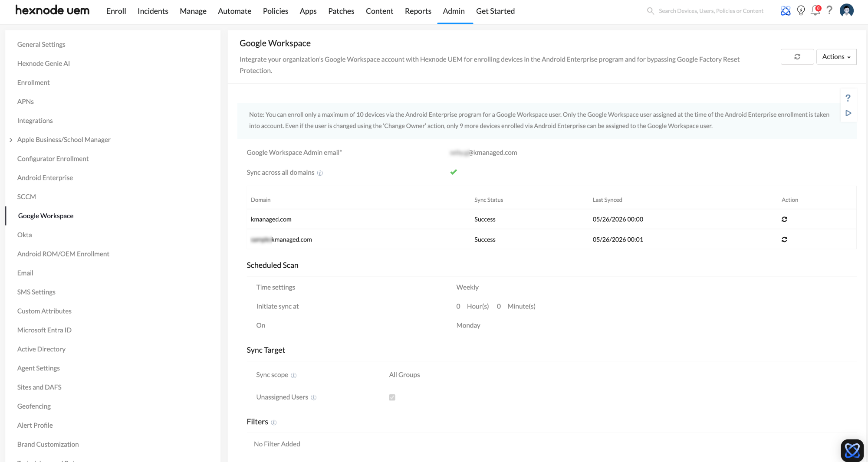This screenshot has width=868, height=462.
Task: Open the notifications bell icon
Action: (815, 10)
